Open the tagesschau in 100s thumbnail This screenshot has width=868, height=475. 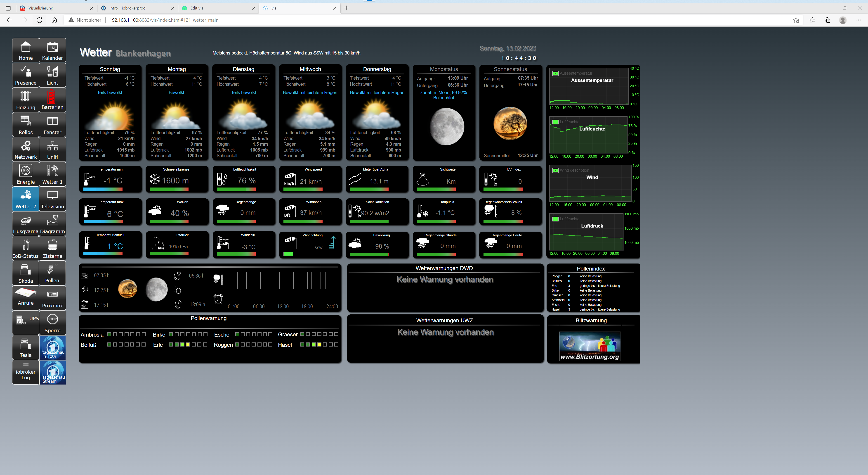[x=53, y=347]
